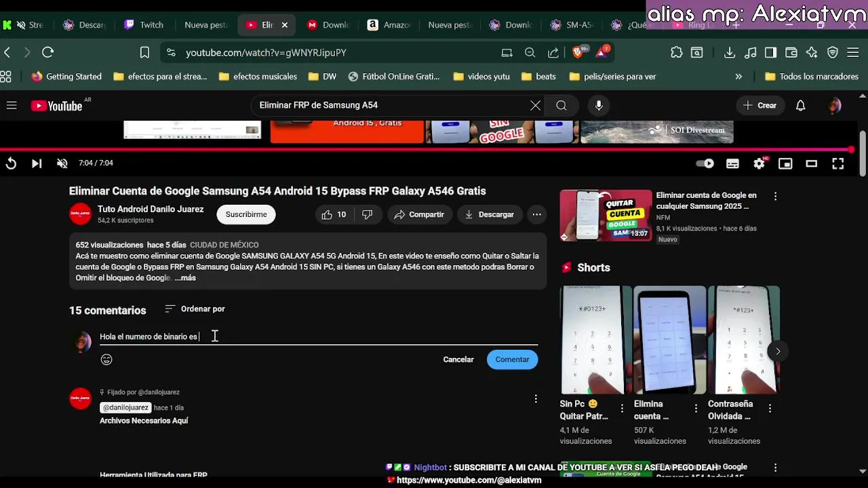Screen dimensions: 868x488
Task: Click Crear create button
Action: (x=759, y=105)
